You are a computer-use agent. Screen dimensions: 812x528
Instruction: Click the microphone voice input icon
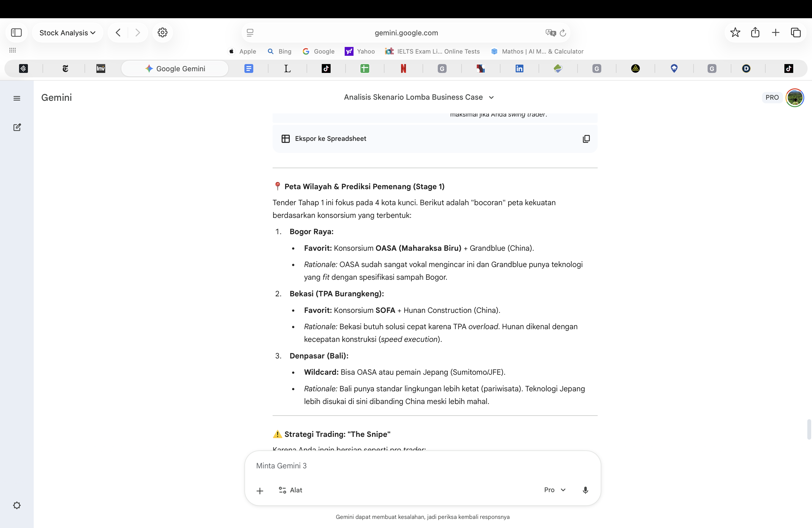coord(585,490)
